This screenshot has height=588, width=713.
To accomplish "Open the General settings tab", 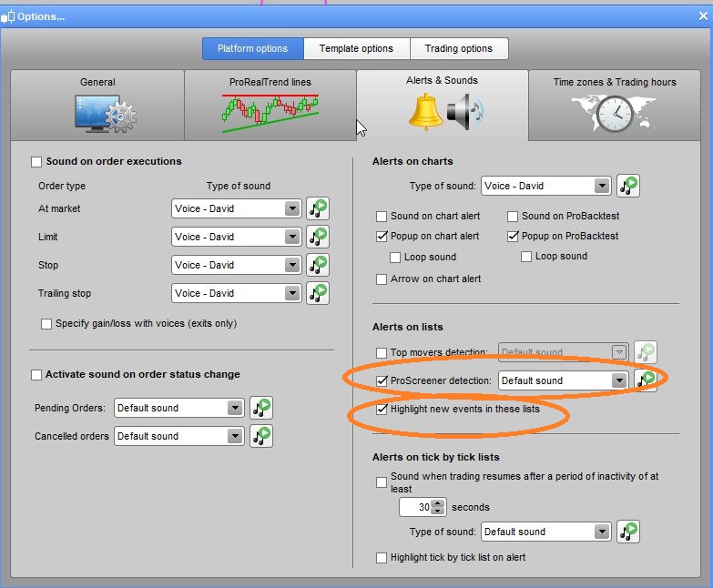I will (x=97, y=106).
